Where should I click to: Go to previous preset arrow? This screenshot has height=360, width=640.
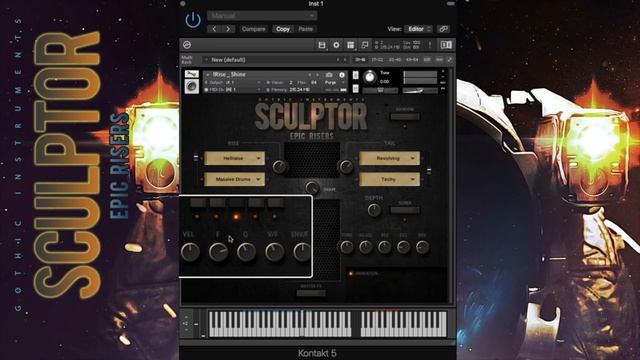(214, 29)
